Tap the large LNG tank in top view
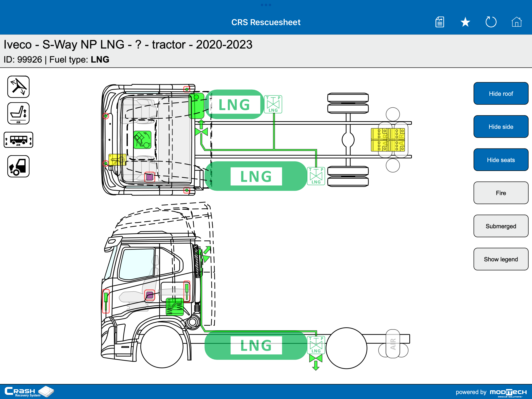 point(256,176)
